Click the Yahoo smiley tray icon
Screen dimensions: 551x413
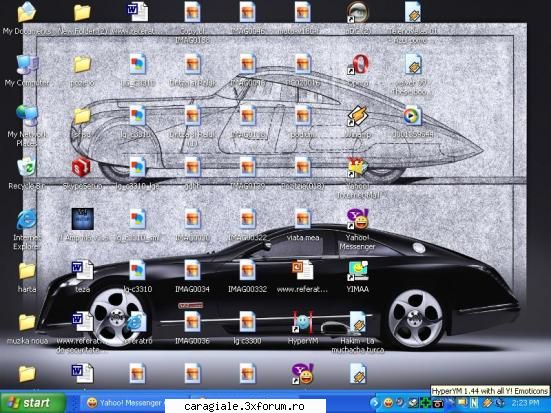coord(388,403)
